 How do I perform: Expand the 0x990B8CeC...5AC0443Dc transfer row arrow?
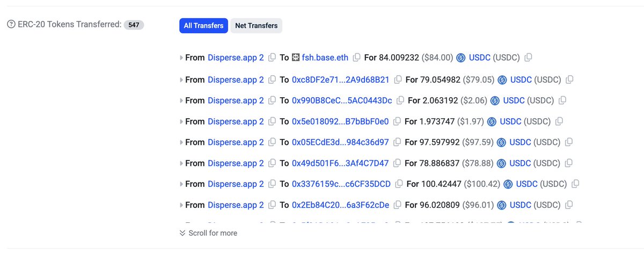click(181, 101)
